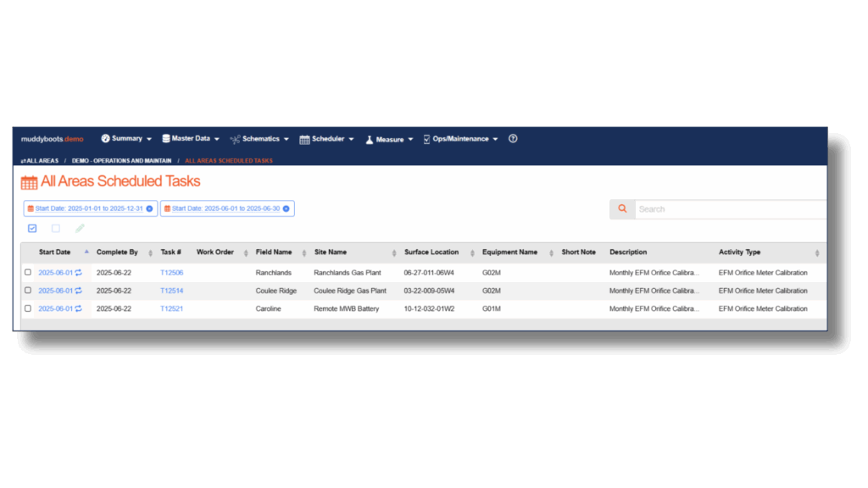The height and width of the screenshot is (488, 868).
Task: Click the Search input field
Action: point(731,209)
